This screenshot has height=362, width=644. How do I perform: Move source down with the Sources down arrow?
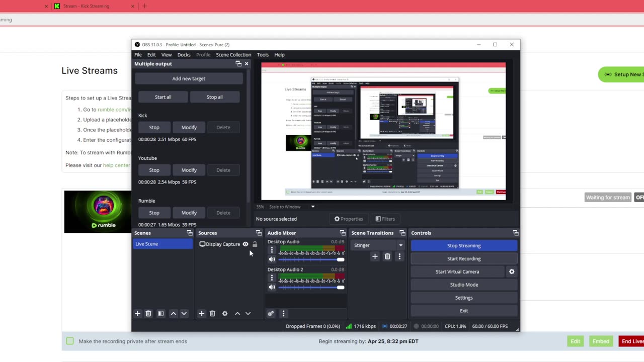click(x=248, y=313)
